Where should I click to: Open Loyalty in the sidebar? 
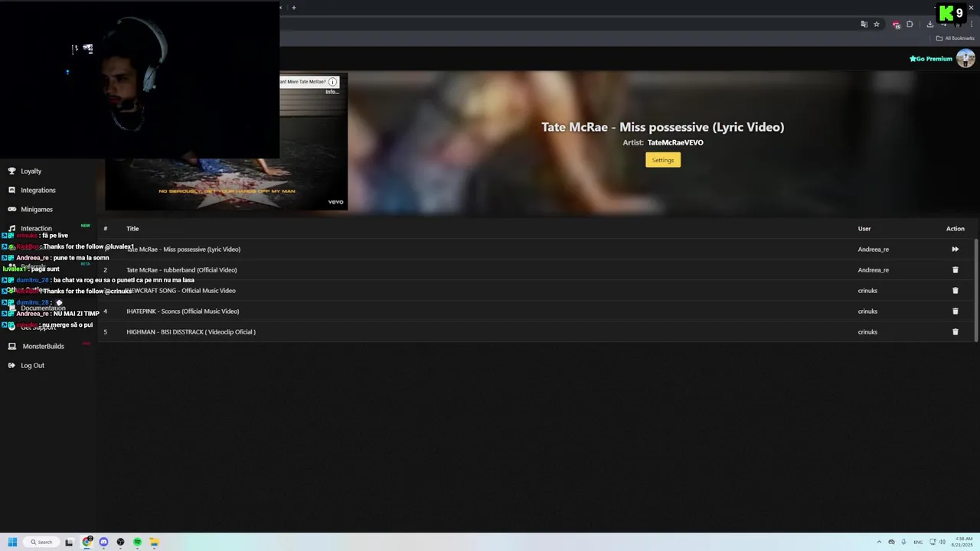point(31,171)
